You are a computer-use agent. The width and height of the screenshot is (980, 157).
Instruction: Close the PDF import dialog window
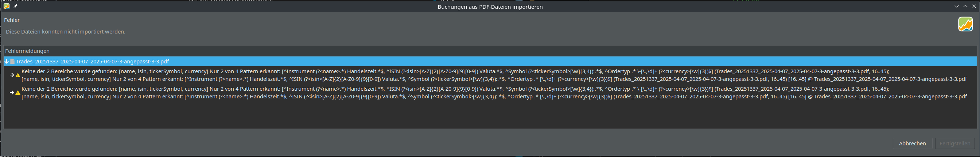(974, 7)
